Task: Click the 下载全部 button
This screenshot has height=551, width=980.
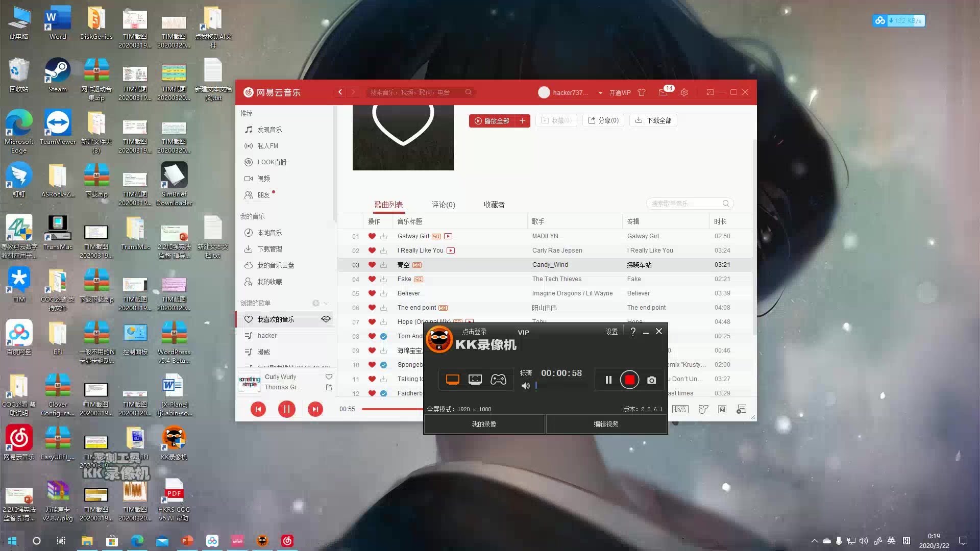Action: 653,120
